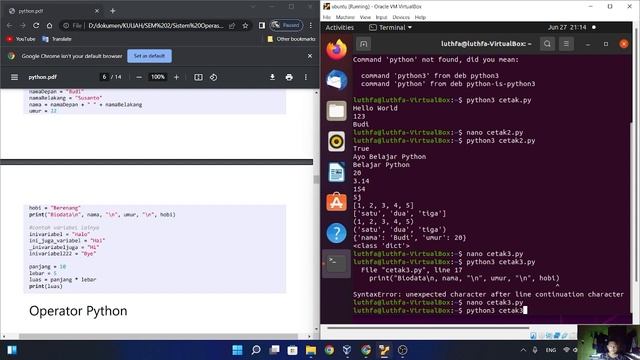Click the PDF vertical scrollbar thumb
This screenshot has width=640, height=360.
316,180
